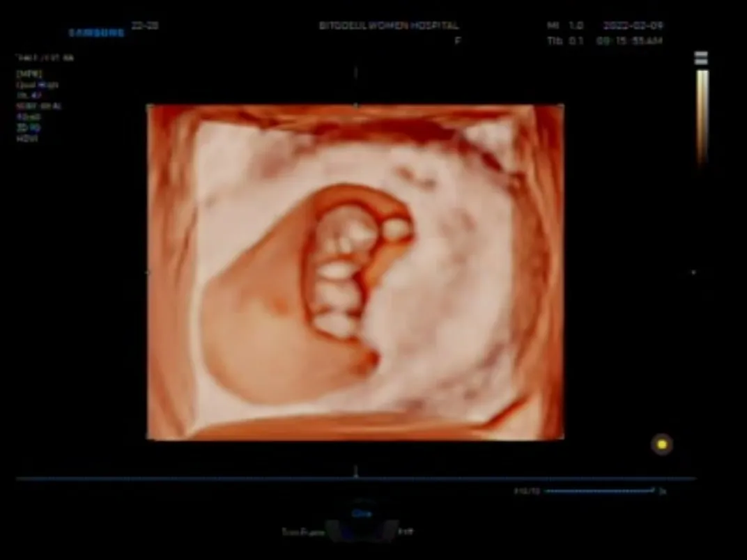This screenshot has width=747, height=560.
Task: Click the cine play arrow next to the frame slider
Action: point(662,491)
